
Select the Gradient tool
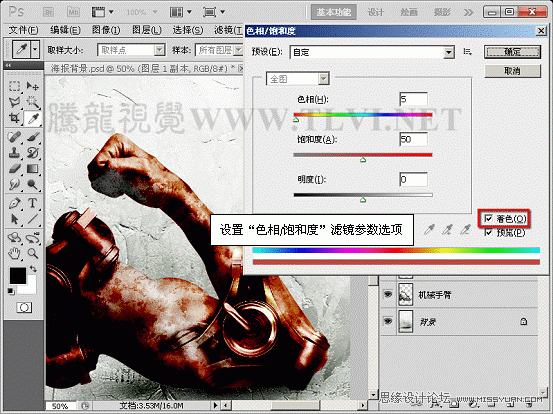coord(33,169)
